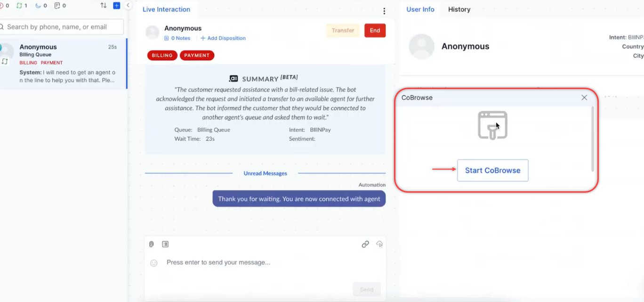Image resolution: width=644 pixels, height=302 pixels.
Task: Click the 'Country' label in User Info
Action: click(633, 47)
